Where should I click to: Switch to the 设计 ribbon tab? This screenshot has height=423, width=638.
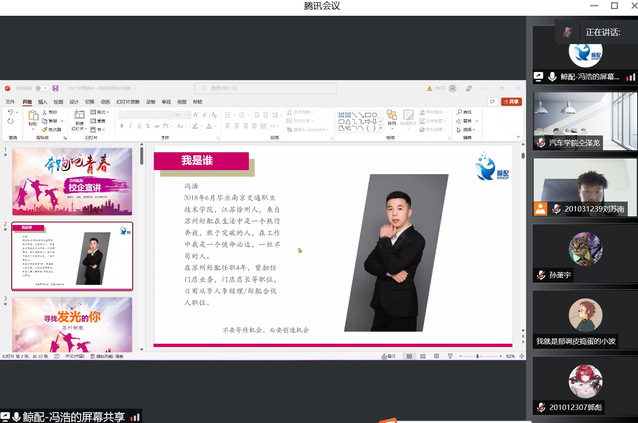73,101
